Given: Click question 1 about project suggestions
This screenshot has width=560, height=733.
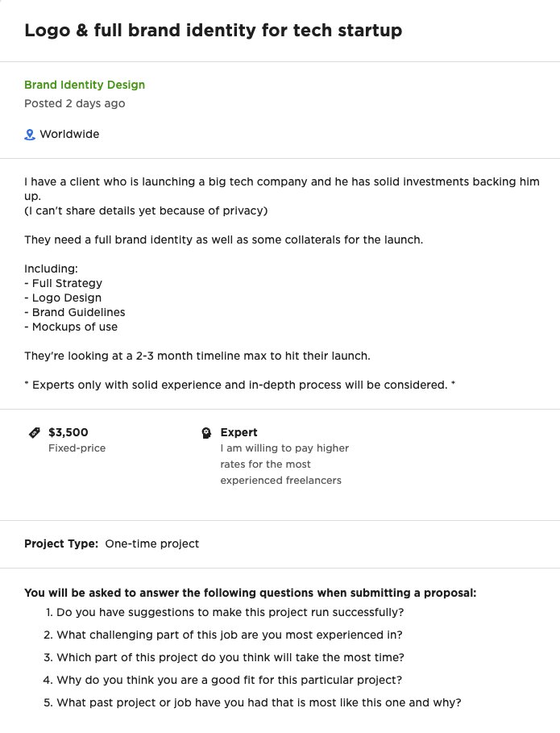Looking at the screenshot, I should tap(225, 612).
